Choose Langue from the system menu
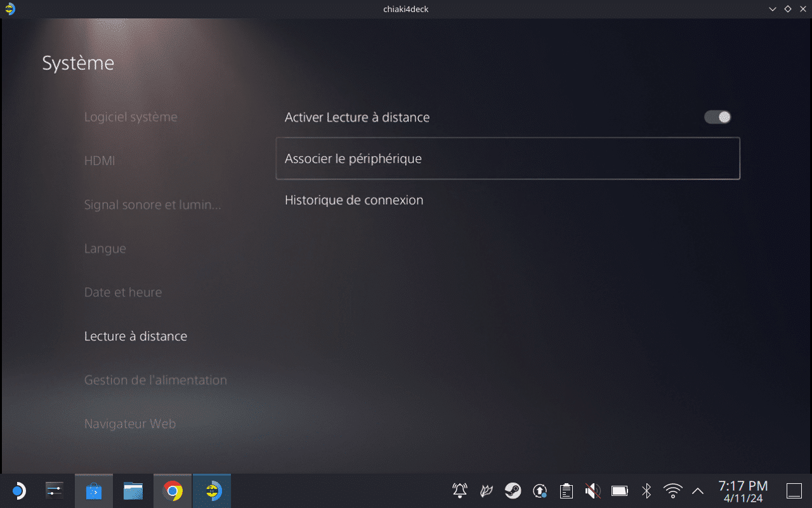This screenshot has width=812, height=508. tap(105, 249)
